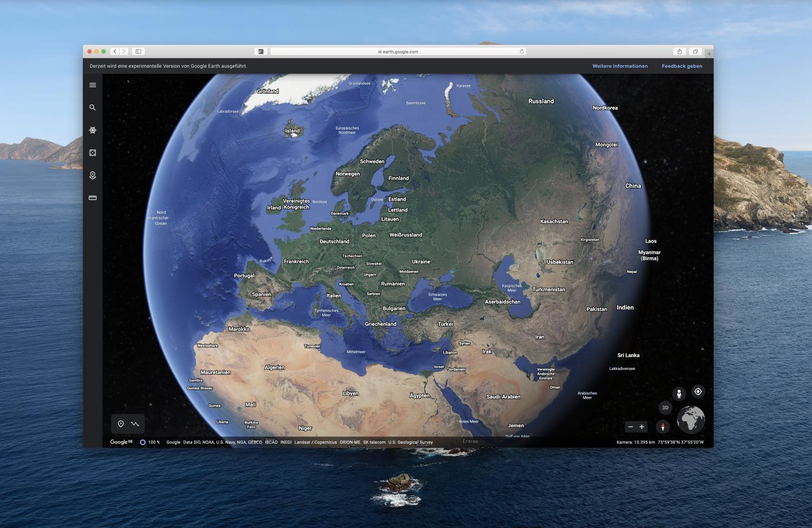Image resolution: width=812 pixels, height=528 pixels.
Task: Launch Voyager from the ship wheel icon
Action: point(93,131)
